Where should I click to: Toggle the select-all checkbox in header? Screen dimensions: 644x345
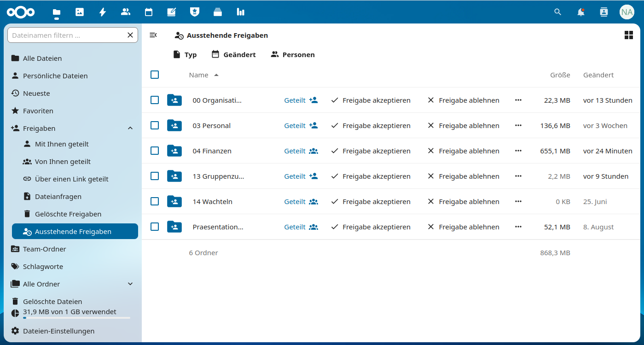[155, 75]
